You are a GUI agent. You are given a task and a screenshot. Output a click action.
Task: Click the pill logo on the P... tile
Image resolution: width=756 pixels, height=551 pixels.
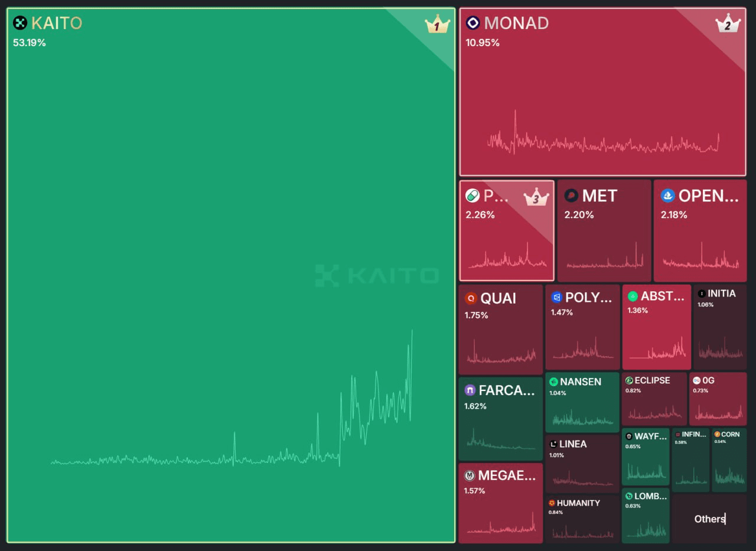472,195
